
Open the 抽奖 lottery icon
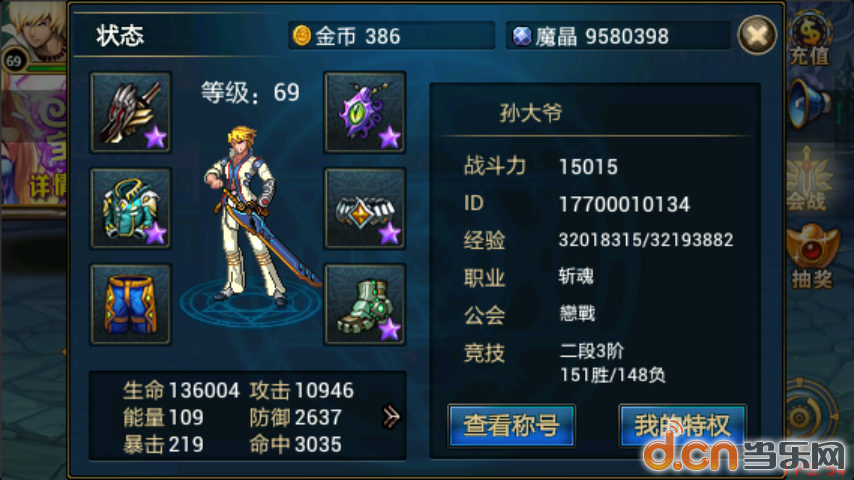(x=812, y=256)
